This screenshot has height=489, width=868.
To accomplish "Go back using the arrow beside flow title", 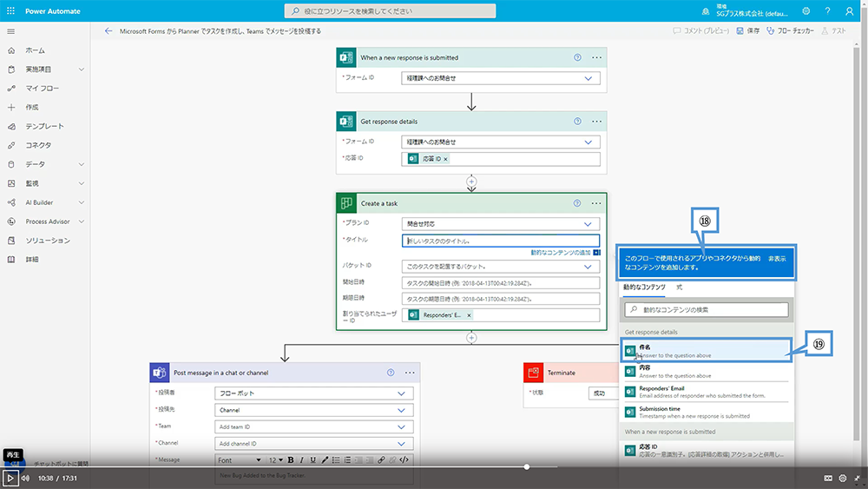I will [108, 31].
